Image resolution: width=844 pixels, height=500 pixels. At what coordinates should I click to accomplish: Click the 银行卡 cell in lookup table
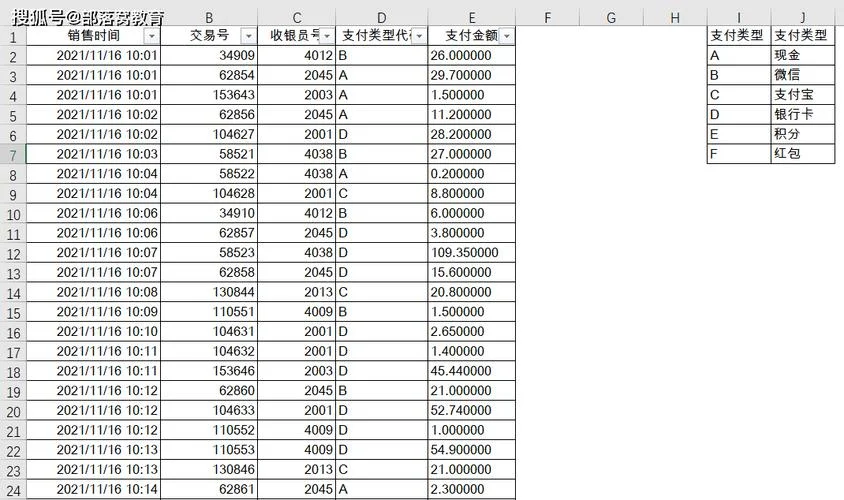pyautogui.click(x=803, y=115)
